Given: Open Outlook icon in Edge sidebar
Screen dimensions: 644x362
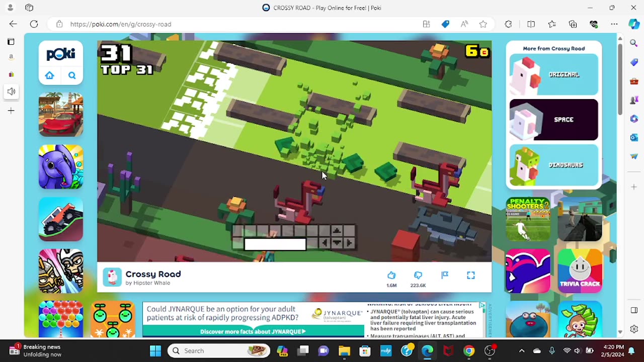Looking at the screenshot, I should [x=634, y=137].
